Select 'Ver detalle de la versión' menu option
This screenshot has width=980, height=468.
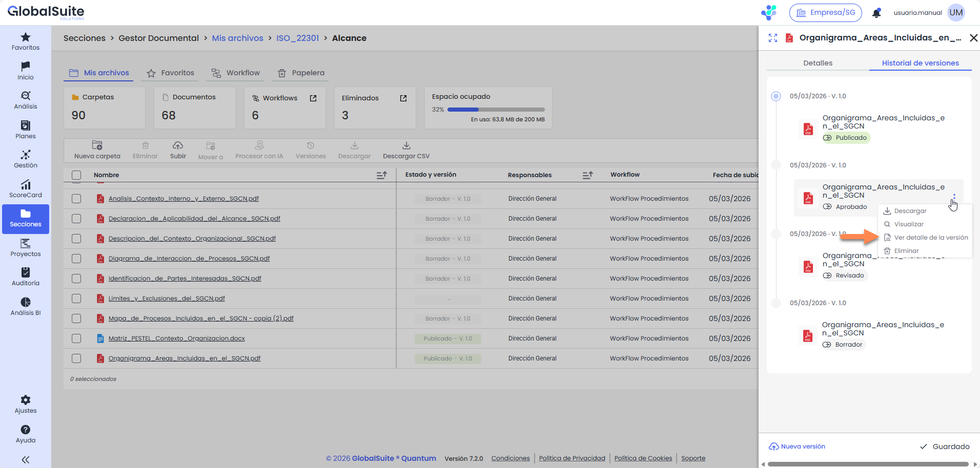pyautogui.click(x=930, y=238)
